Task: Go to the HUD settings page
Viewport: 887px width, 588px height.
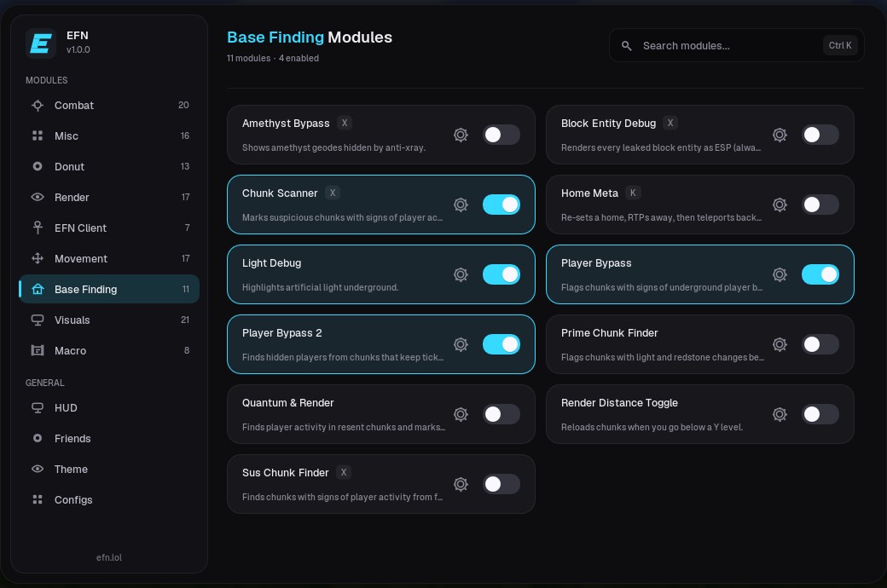Action: 109,407
